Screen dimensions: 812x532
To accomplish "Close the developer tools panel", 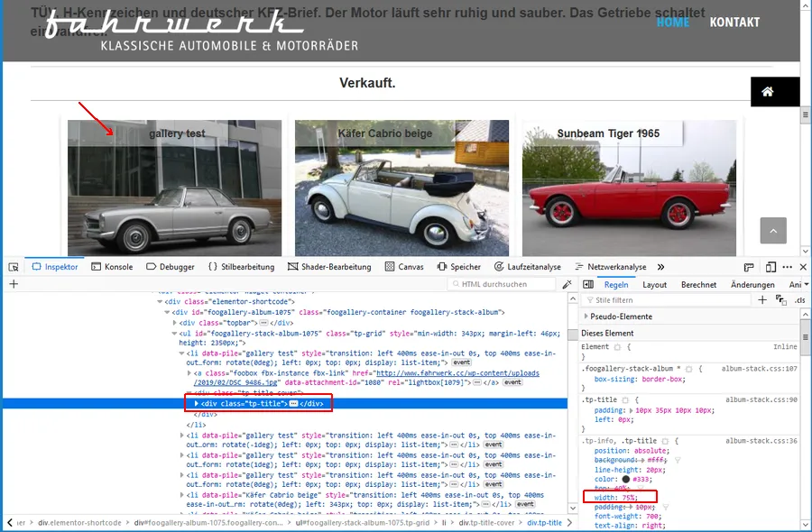I will click(x=803, y=267).
